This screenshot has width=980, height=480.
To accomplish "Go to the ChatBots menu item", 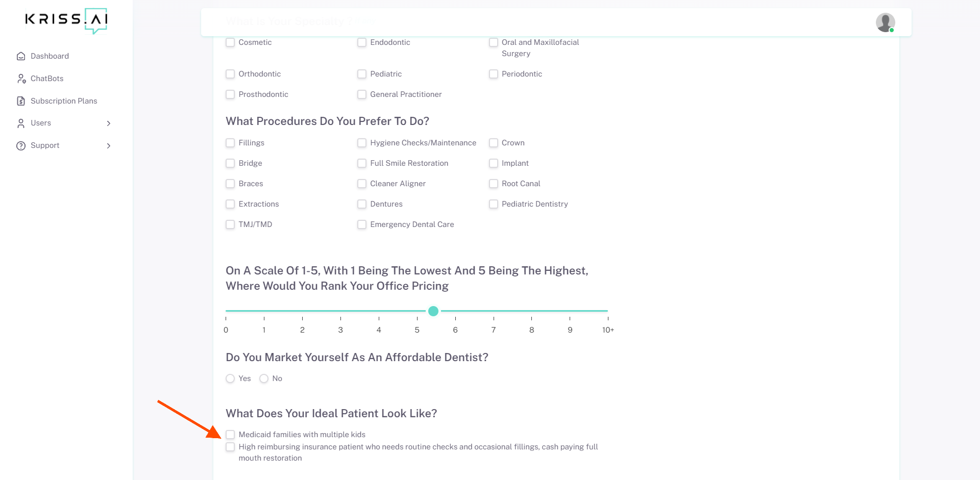I will pos(47,79).
